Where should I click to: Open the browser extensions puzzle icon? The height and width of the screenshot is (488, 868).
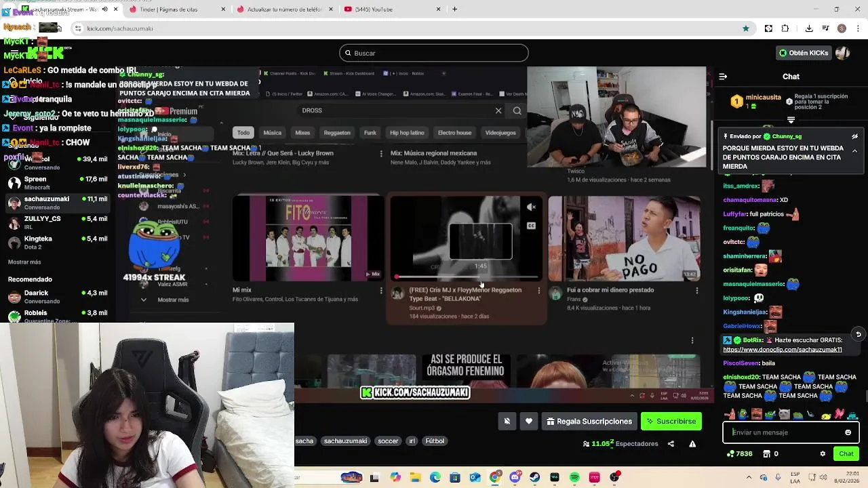(785, 28)
